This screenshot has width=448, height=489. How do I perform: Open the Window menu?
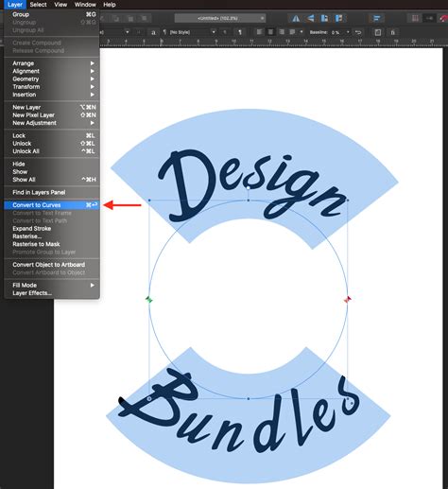point(85,5)
